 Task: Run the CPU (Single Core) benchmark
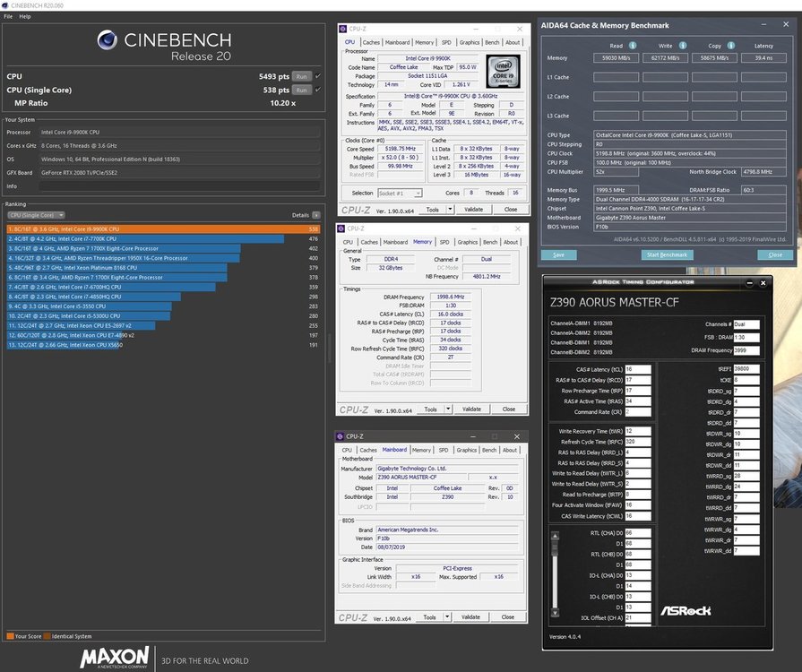(x=302, y=90)
